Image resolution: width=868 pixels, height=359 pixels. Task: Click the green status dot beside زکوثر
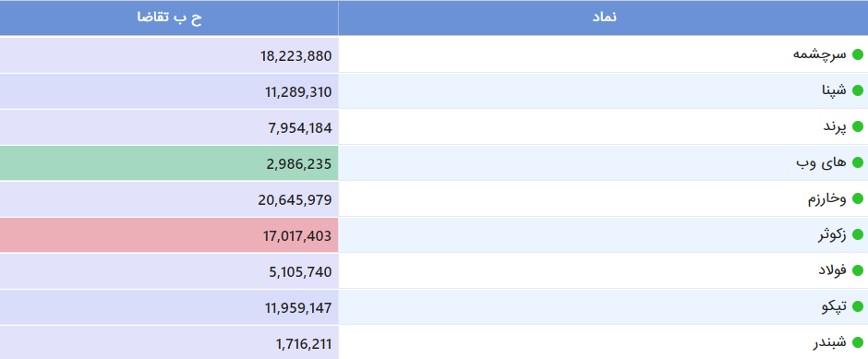coord(858,234)
